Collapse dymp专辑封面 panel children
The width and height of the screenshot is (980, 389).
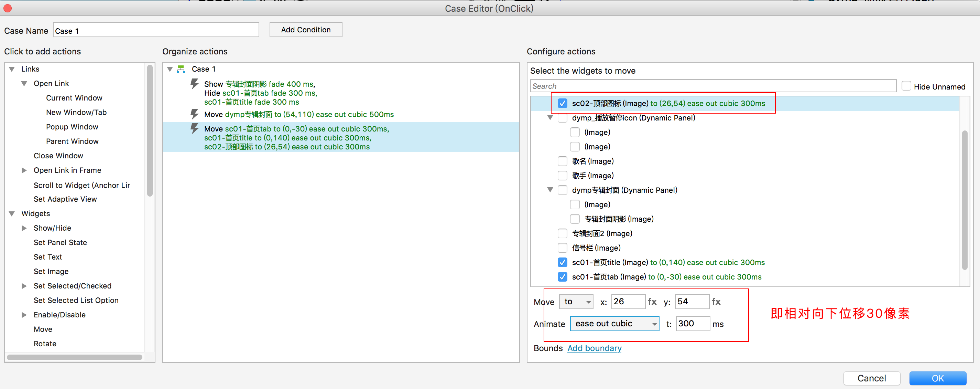(550, 190)
